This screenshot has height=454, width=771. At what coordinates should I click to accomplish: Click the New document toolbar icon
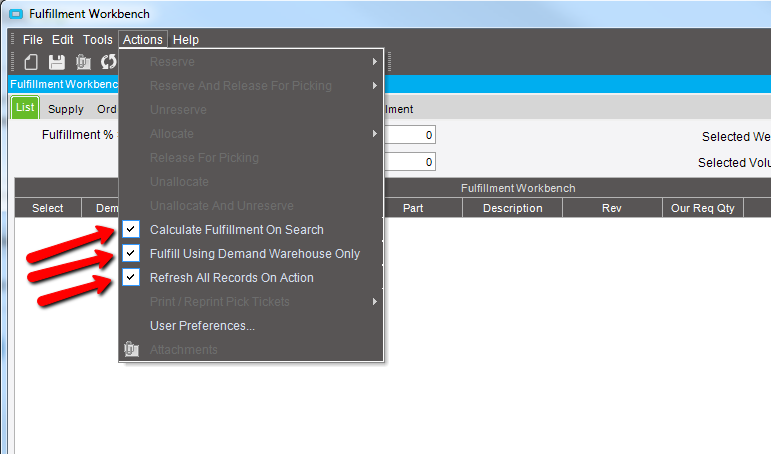click(x=32, y=62)
